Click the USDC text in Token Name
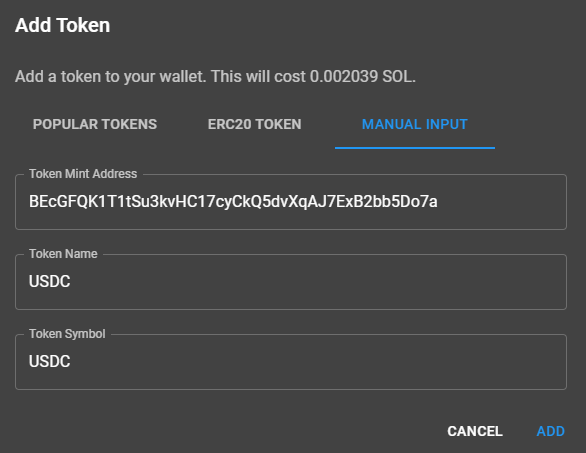The width and height of the screenshot is (586, 453). click(x=50, y=282)
